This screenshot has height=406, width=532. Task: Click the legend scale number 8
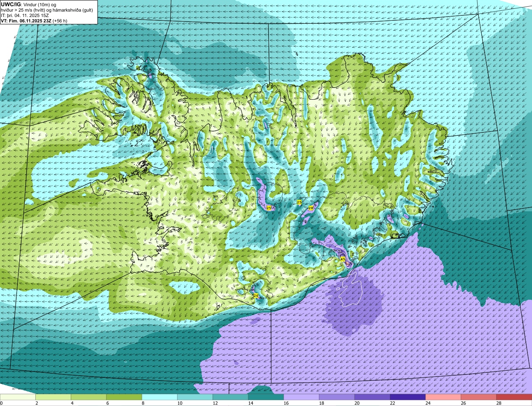coord(143,403)
